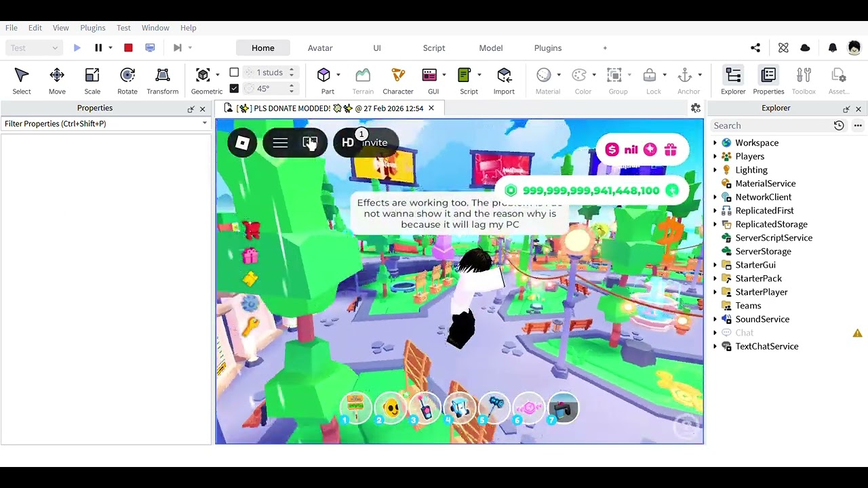Click the Explorer search field
The height and width of the screenshot is (488, 868).
tap(770, 125)
